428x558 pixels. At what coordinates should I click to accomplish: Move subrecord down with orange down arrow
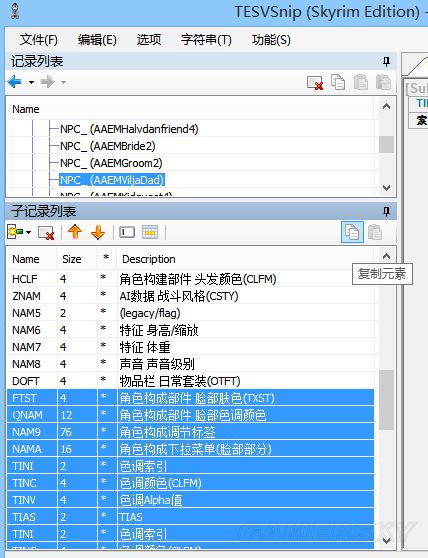98,232
